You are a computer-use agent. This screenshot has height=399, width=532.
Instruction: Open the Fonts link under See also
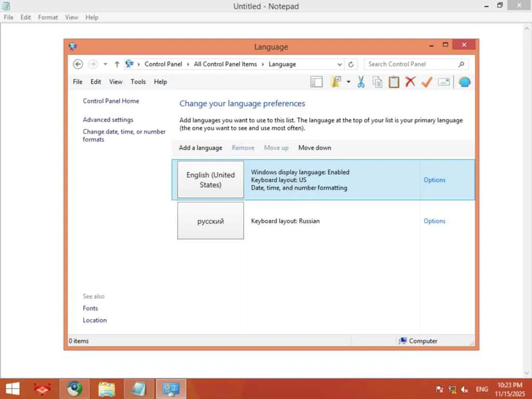pos(90,308)
